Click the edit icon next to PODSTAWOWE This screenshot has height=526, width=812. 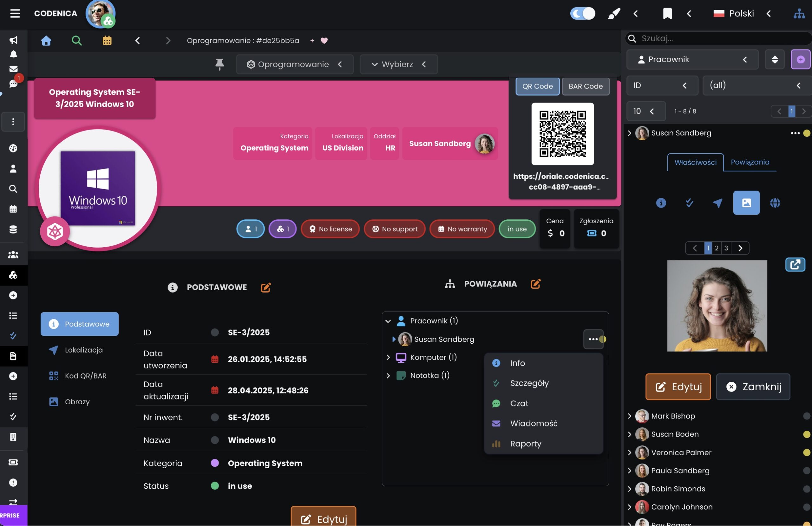(266, 288)
